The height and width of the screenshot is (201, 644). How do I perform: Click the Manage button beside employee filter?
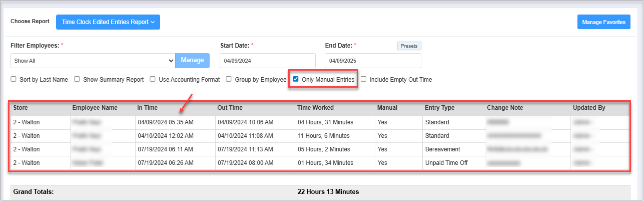coord(192,60)
